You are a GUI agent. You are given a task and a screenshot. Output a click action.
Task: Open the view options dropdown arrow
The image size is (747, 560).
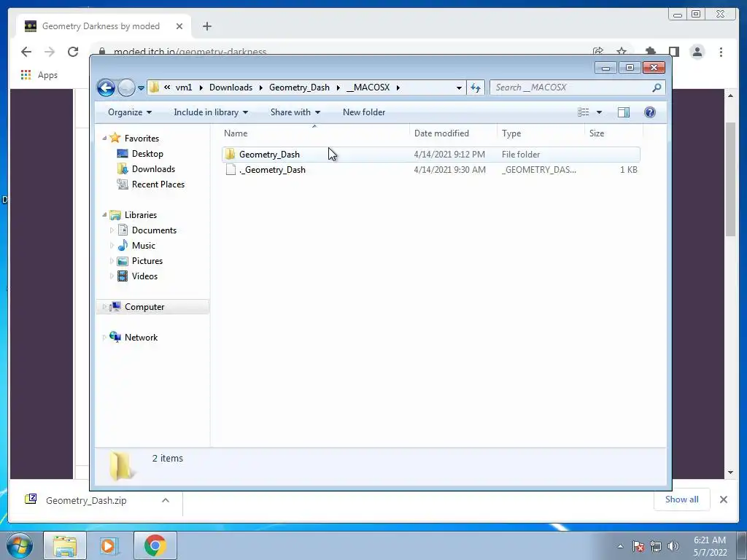[x=600, y=112]
